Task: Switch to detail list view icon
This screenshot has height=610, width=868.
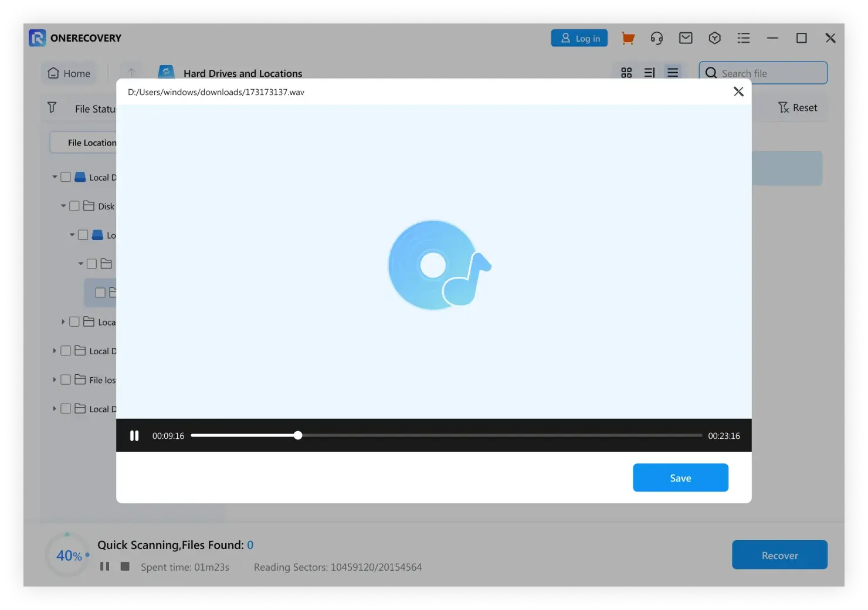Action: click(x=649, y=73)
